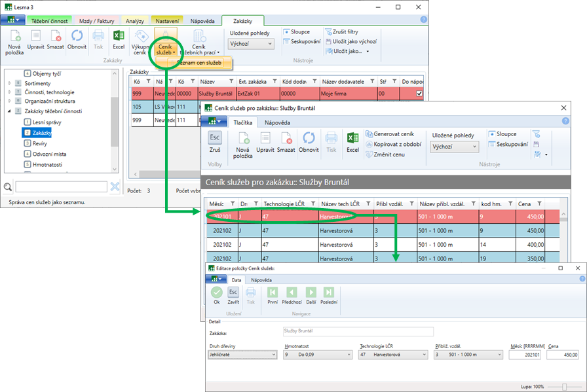The image size is (587, 392).
Task: Open Výkupní ceník from the Zakázky ribbon
Action: (x=140, y=41)
